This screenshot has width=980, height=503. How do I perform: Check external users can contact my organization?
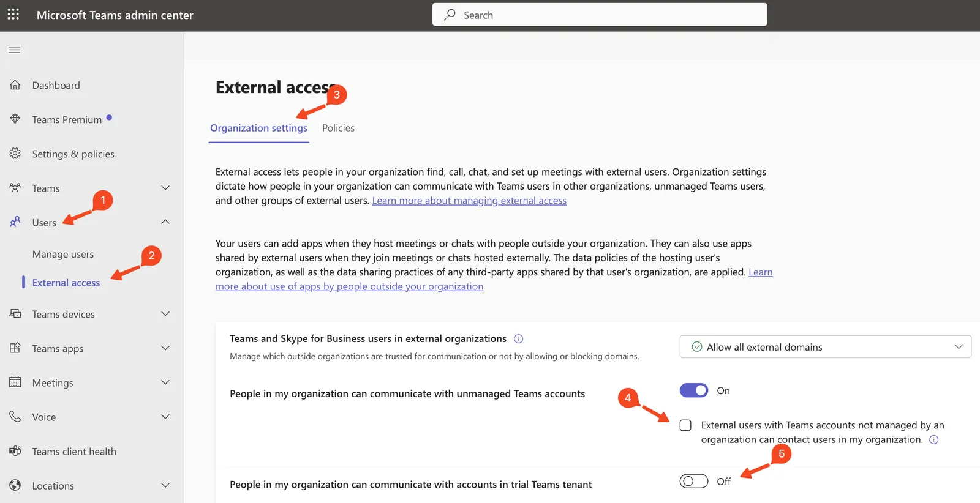685,425
